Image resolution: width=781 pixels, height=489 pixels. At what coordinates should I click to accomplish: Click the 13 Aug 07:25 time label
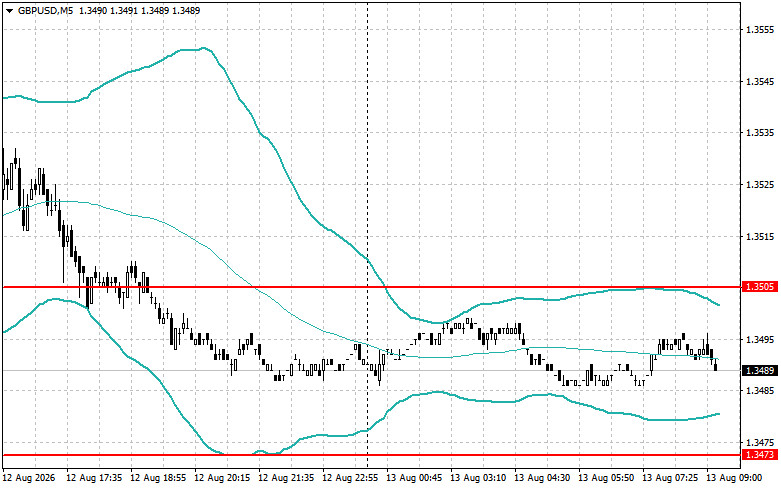click(670, 478)
